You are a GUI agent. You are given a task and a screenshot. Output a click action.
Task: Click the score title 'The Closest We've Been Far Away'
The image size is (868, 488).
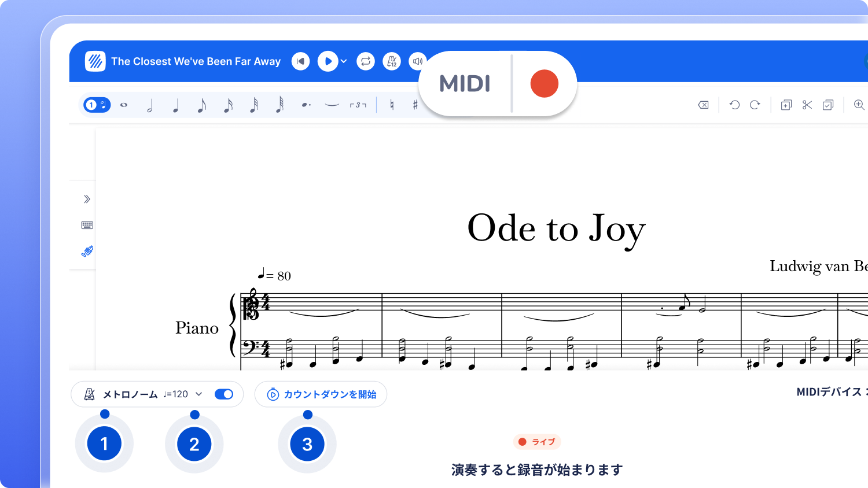coord(196,61)
